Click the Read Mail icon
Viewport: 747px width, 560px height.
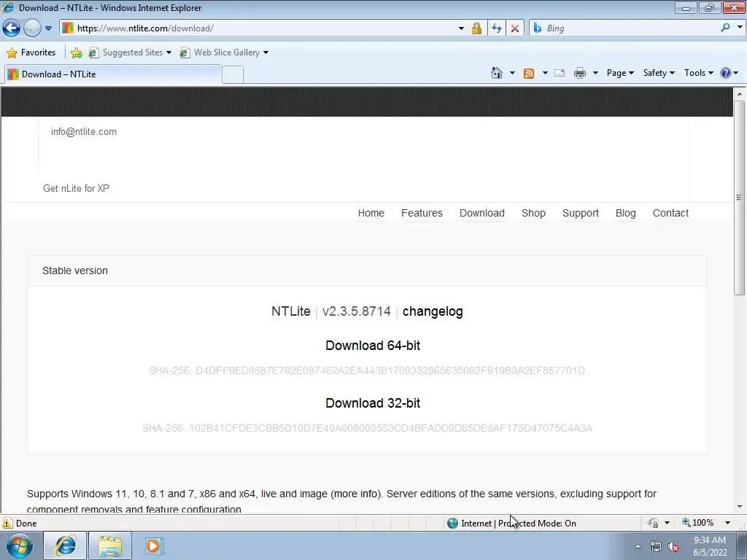point(560,73)
